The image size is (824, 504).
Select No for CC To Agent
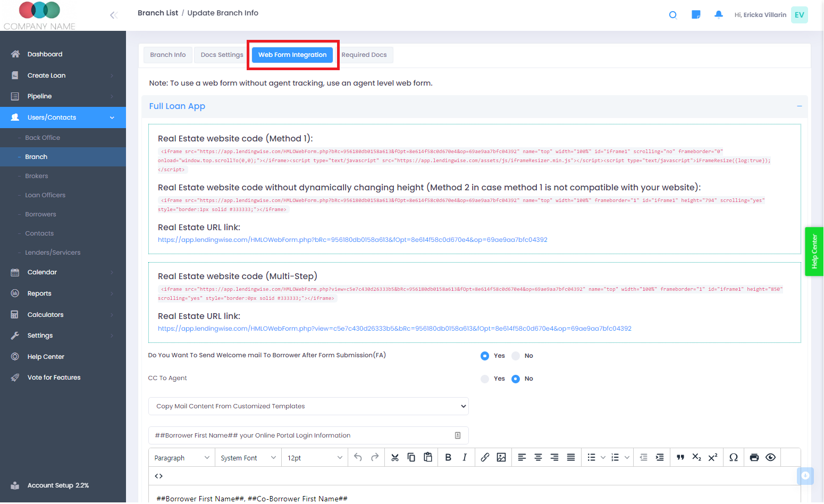[x=516, y=379]
